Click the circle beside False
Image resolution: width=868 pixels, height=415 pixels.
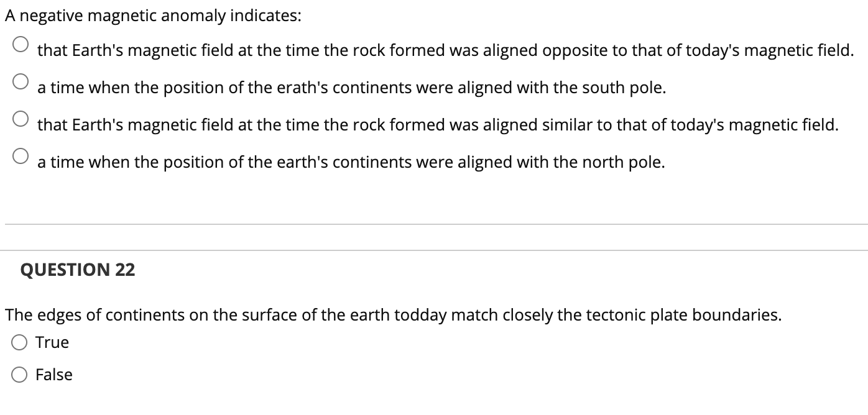click(x=19, y=374)
